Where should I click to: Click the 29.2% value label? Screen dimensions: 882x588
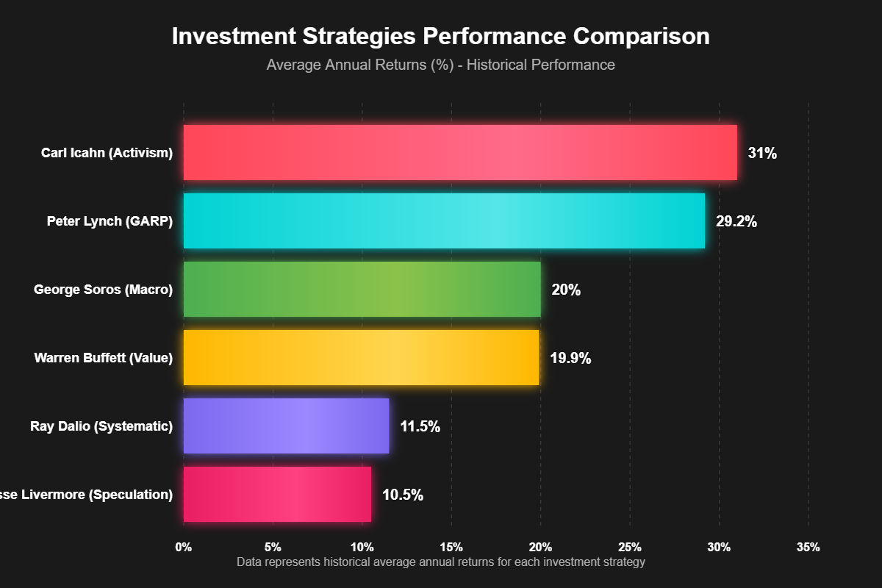click(736, 222)
